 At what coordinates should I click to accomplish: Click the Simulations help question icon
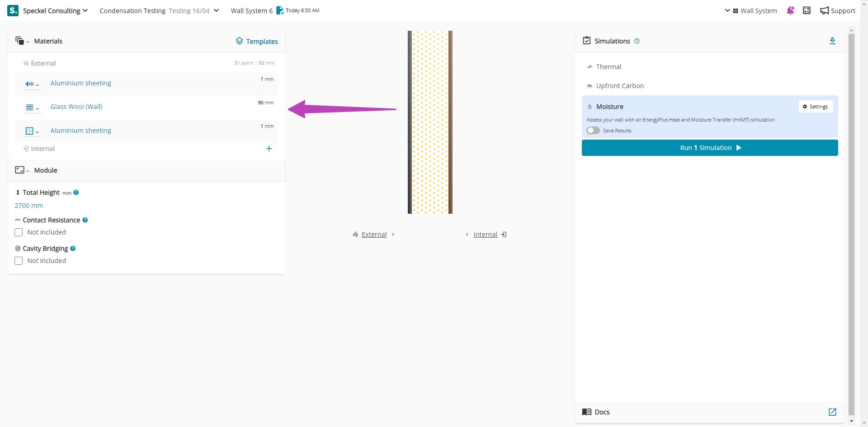pos(637,41)
